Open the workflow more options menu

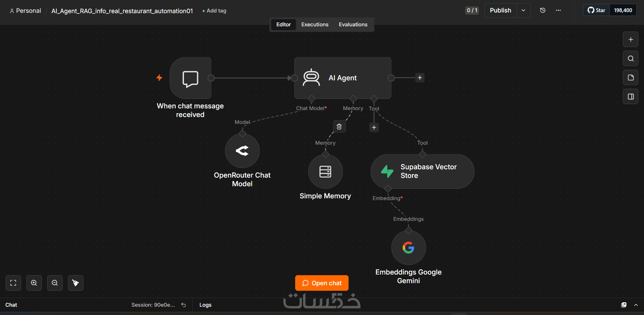558,10
